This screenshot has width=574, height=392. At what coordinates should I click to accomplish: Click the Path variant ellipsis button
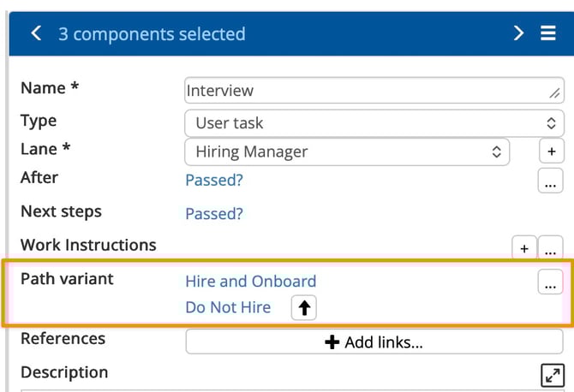point(550,282)
